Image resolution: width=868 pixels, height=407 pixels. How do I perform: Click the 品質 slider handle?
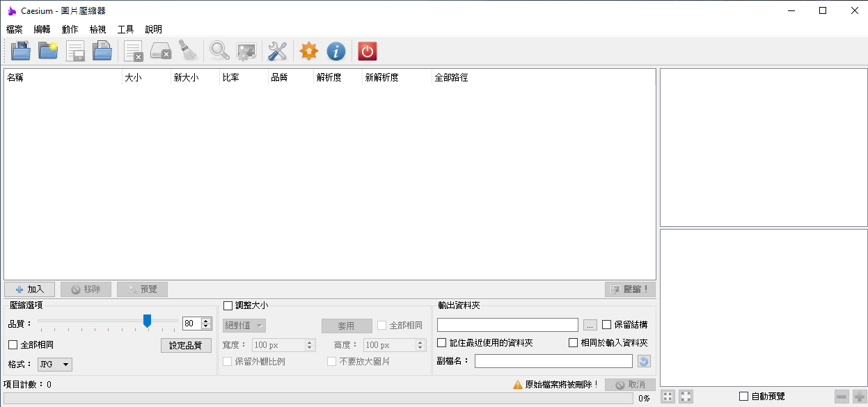click(147, 321)
